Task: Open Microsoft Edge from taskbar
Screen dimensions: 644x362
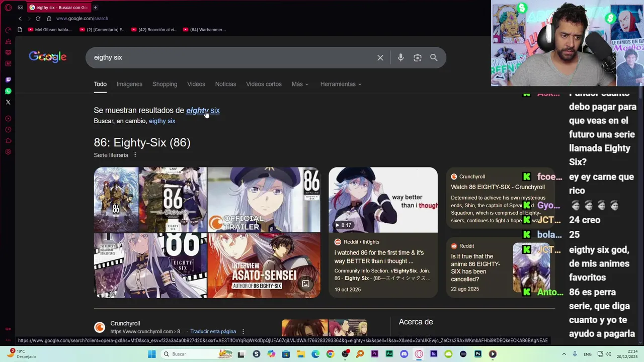Action: pyautogui.click(x=315, y=354)
